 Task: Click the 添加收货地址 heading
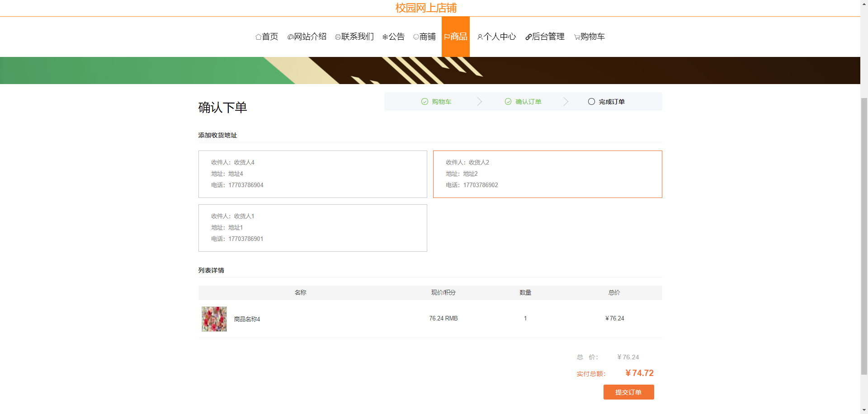coord(217,135)
